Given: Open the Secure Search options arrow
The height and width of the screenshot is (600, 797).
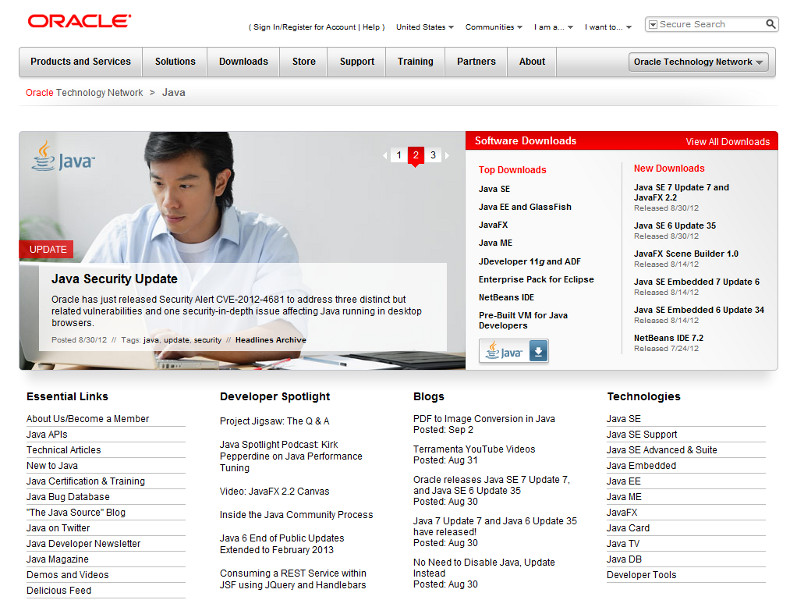Looking at the screenshot, I should coord(653,24).
